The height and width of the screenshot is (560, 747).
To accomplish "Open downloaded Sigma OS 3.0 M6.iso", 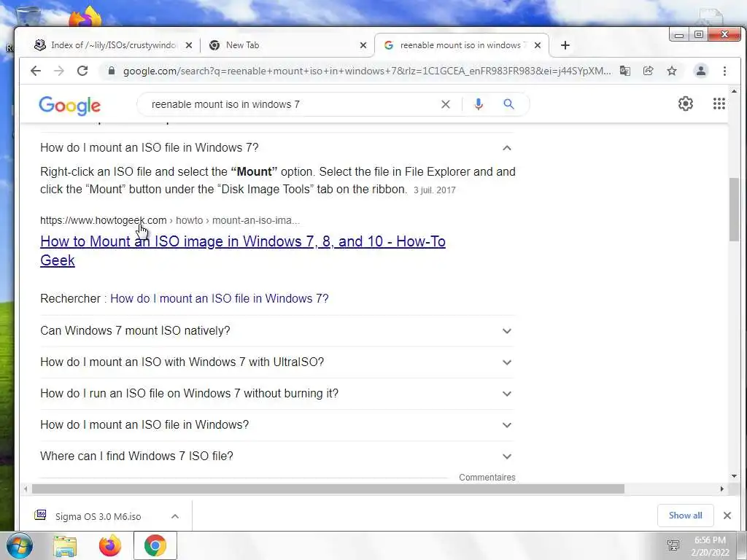I will tap(98, 516).
